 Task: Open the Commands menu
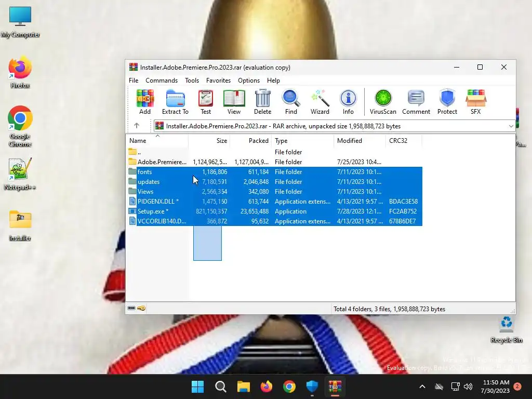tap(162, 81)
